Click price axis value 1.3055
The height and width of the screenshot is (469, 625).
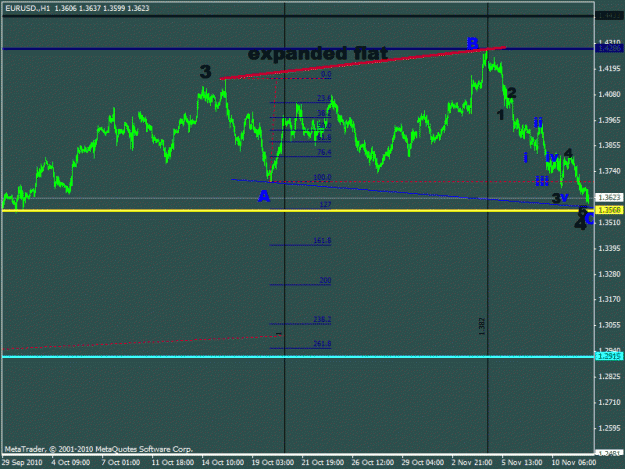point(609,325)
